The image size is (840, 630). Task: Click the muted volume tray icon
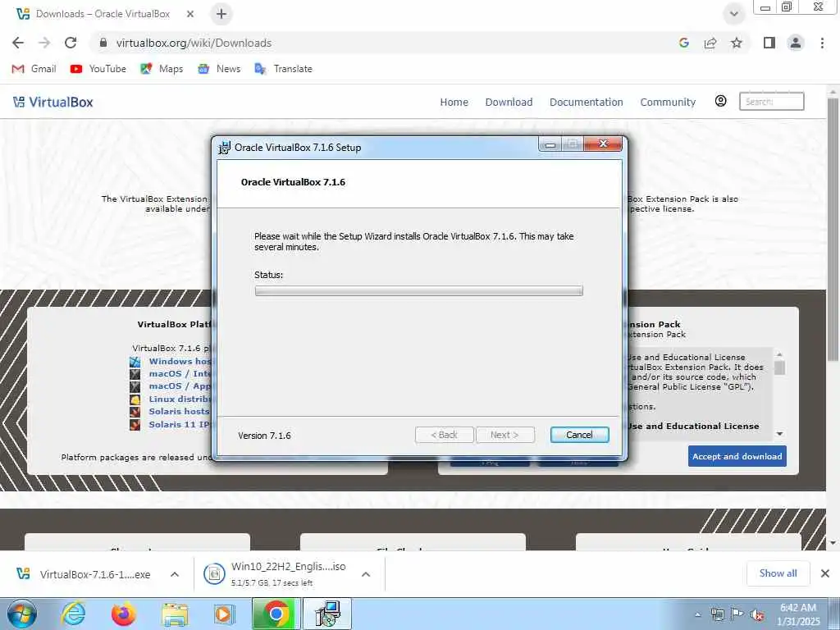pyautogui.click(x=757, y=614)
